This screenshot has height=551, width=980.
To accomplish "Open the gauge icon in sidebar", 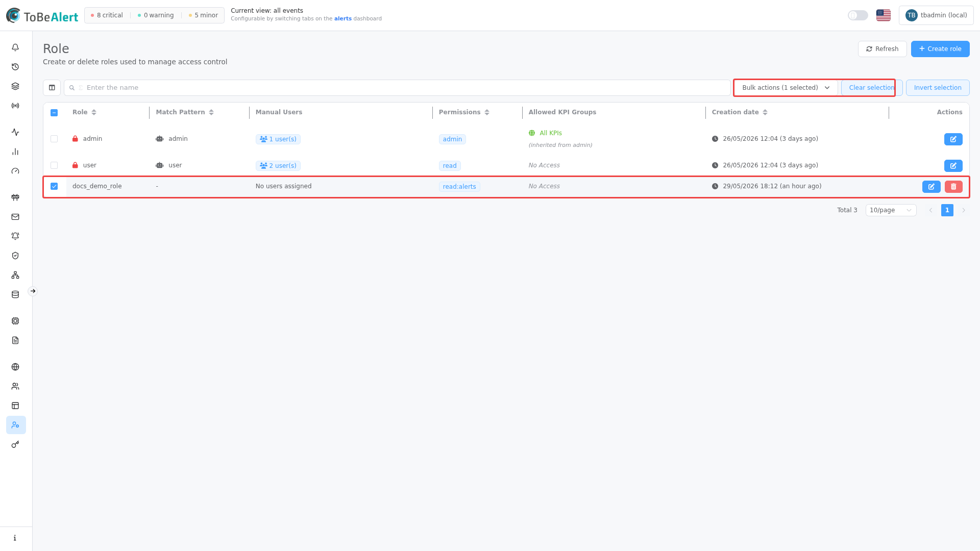I will 15,171.
